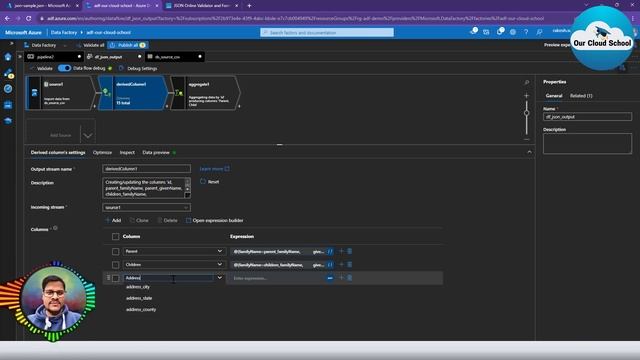This screenshot has height=360, width=640.
Task: Open the notifications bell in Azure header
Action: pos(499,32)
